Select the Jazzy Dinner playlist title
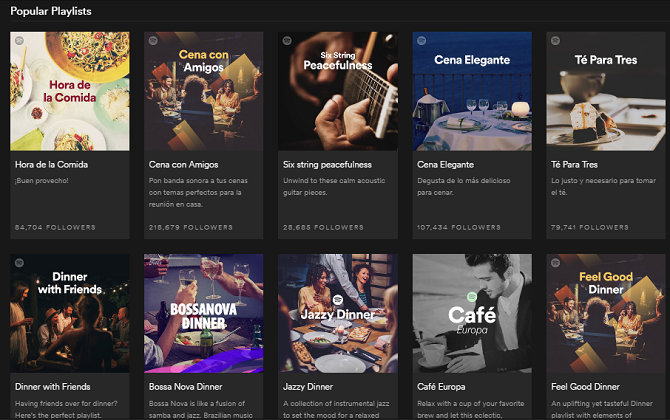Image resolution: width=670 pixels, height=420 pixels. coord(306,387)
